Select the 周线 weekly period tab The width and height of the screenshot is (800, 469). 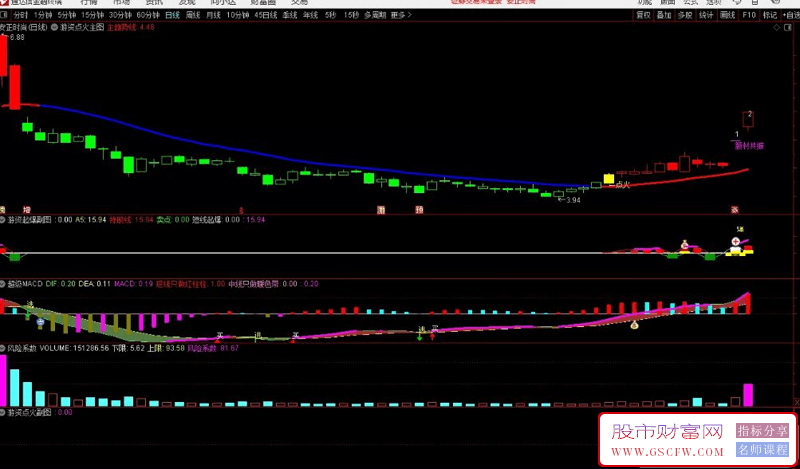coord(193,15)
